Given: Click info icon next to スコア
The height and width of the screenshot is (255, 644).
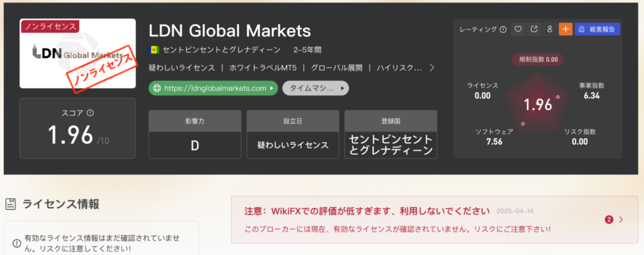Looking at the screenshot, I should [x=91, y=112].
